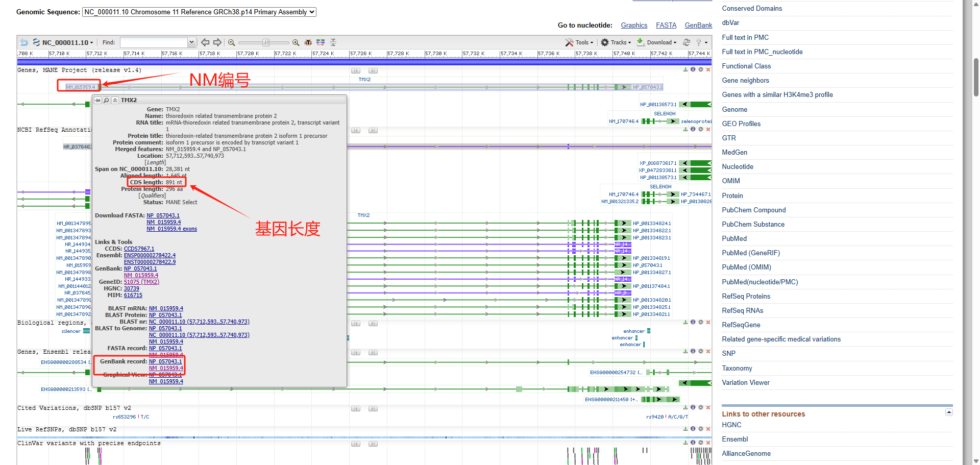Viewport: 980px width, 465px height.
Task: Click the collapse/expand tracks arrows icon
Action: coord(333,42)
